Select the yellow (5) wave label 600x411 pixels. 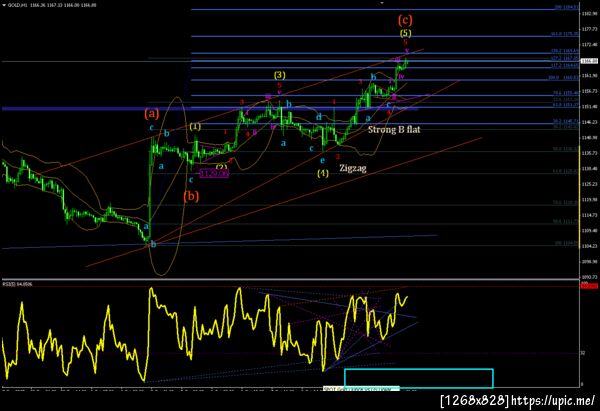tap(406, 33)
